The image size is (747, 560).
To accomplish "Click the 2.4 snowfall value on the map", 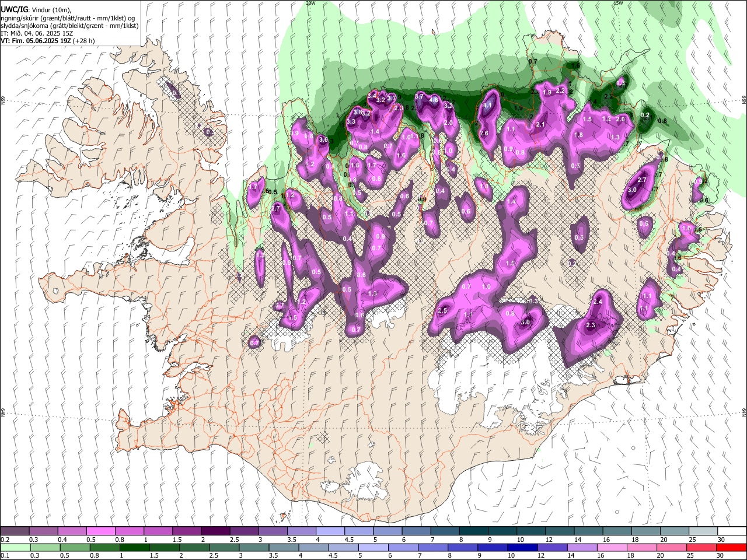I will click(598, 302).
